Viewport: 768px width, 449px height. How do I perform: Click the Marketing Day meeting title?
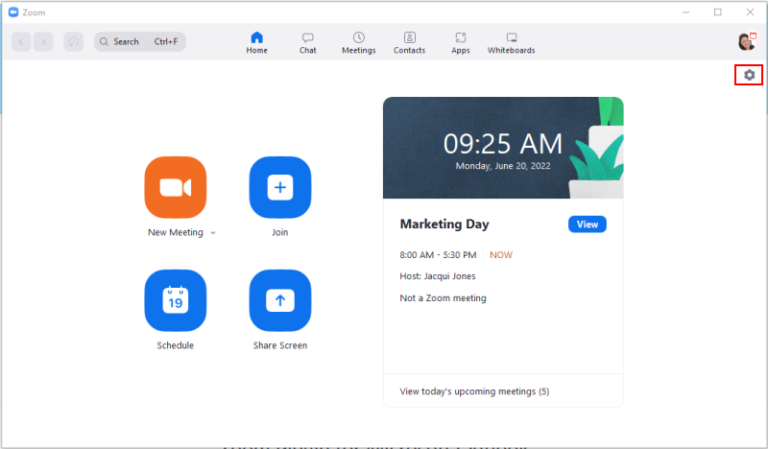click(444, 224)
